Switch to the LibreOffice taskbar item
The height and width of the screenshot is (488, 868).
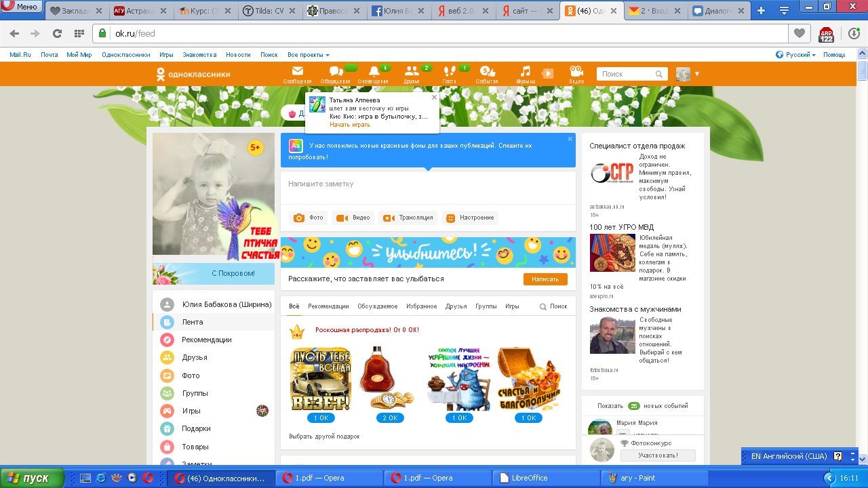pyautogui.click(x=546, y=478)
